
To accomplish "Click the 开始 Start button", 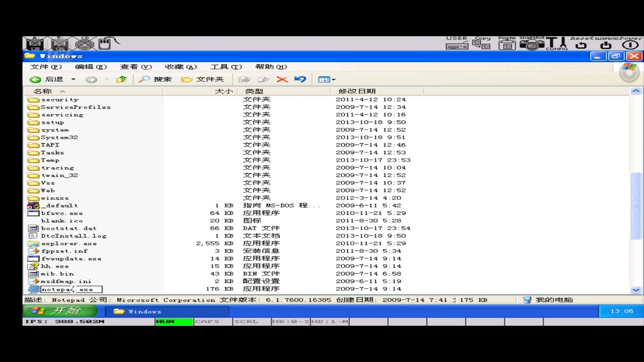I will click(x=60, y=311).
